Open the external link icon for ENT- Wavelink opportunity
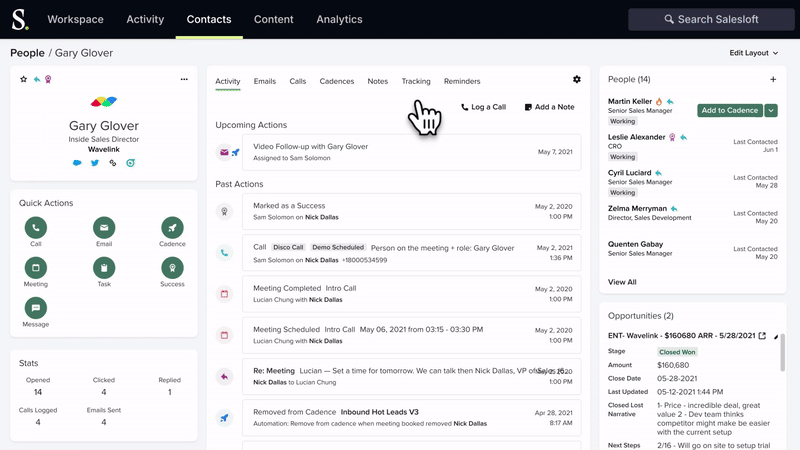The height and width of the screenshot is (450, 800). (x=762, y=336)
